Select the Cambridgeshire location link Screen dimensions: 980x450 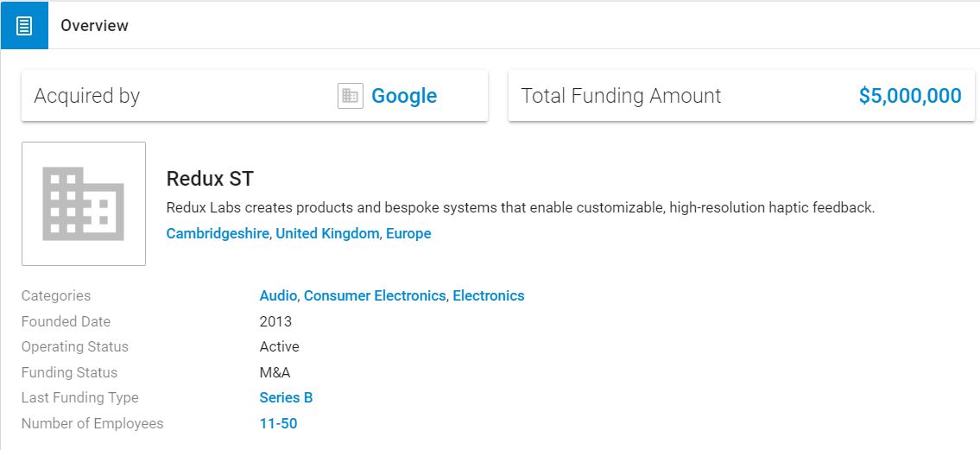point(217,234)
